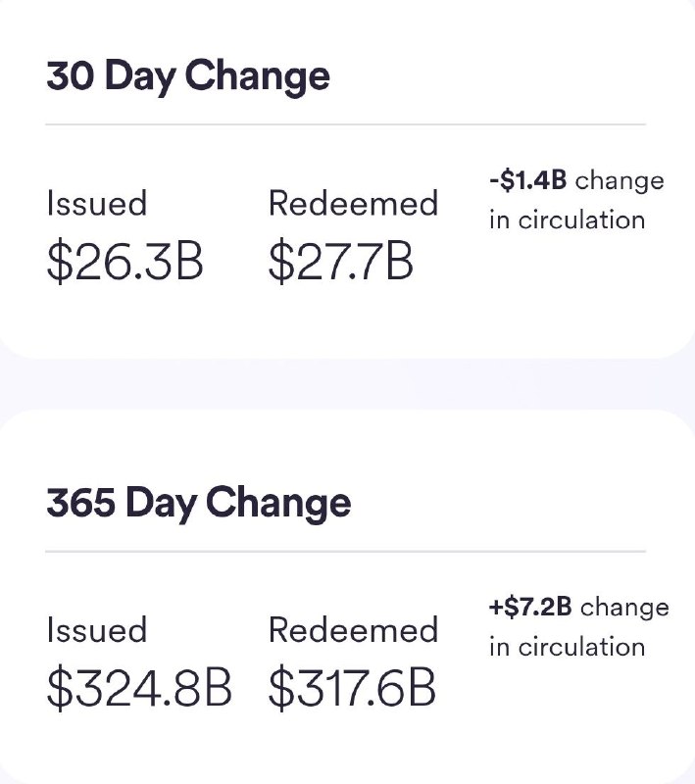This screenshot has width=695, height=784.
Task: Select the 365 day Redeemed label
Action: coord(353,630)
